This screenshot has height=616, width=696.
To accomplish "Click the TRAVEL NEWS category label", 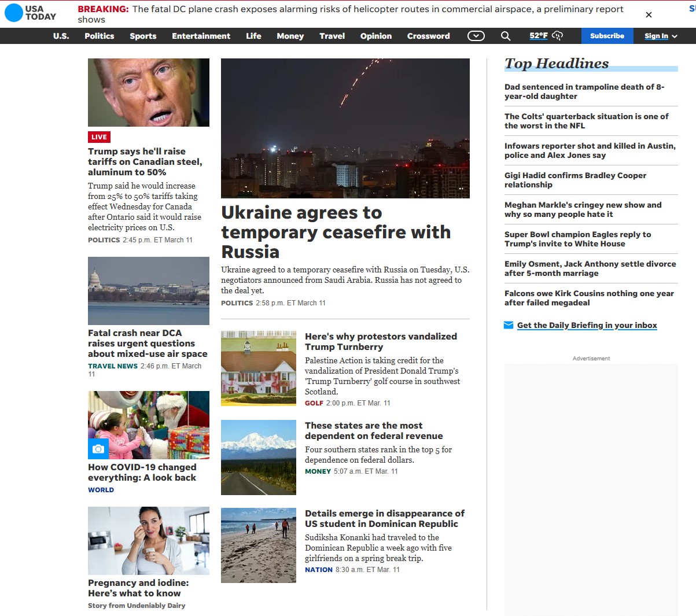I will tap(113, 366).
